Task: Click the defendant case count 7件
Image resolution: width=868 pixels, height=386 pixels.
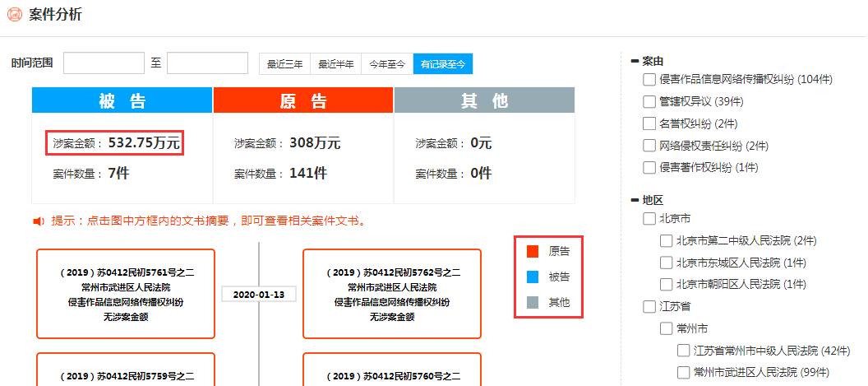Action: [118, 174]
